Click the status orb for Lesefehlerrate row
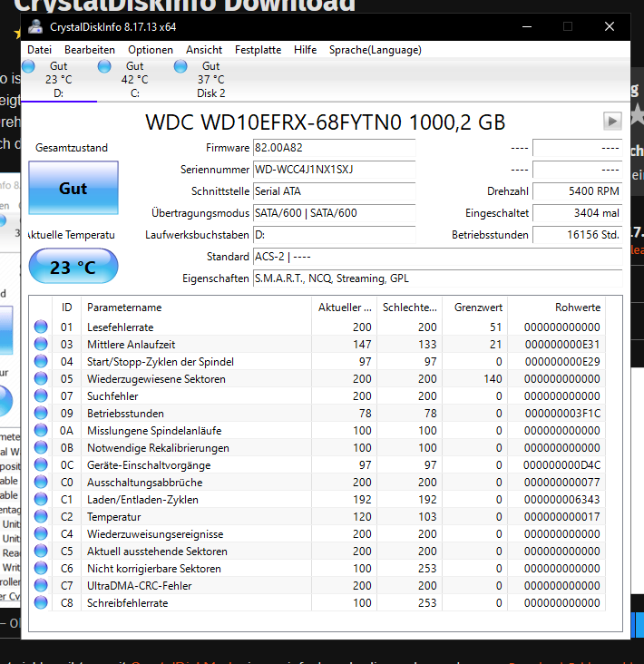Viewport: 644px width, 664px height. (x=41, y=327)
